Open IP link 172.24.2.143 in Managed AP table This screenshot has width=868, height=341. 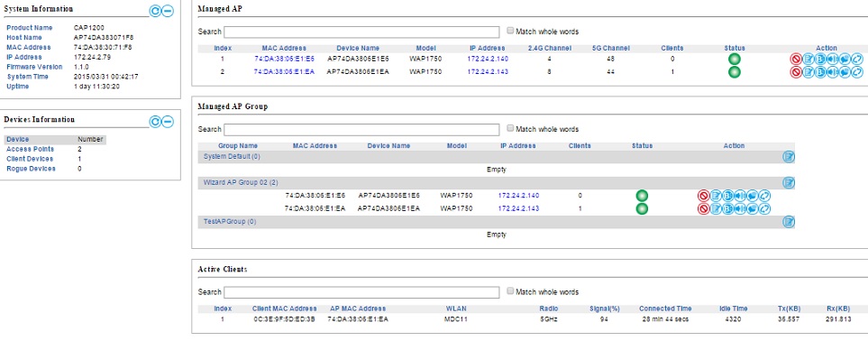488,71
